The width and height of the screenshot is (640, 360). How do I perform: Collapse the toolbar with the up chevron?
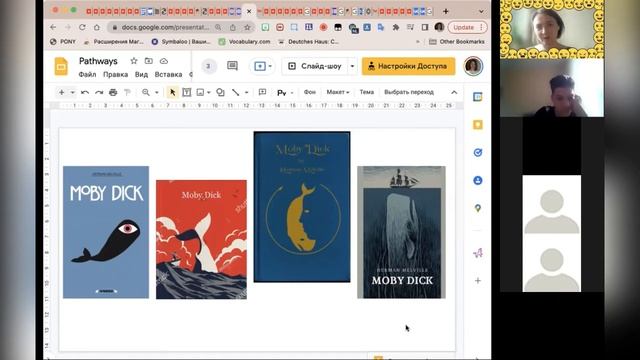coord(454,92)
